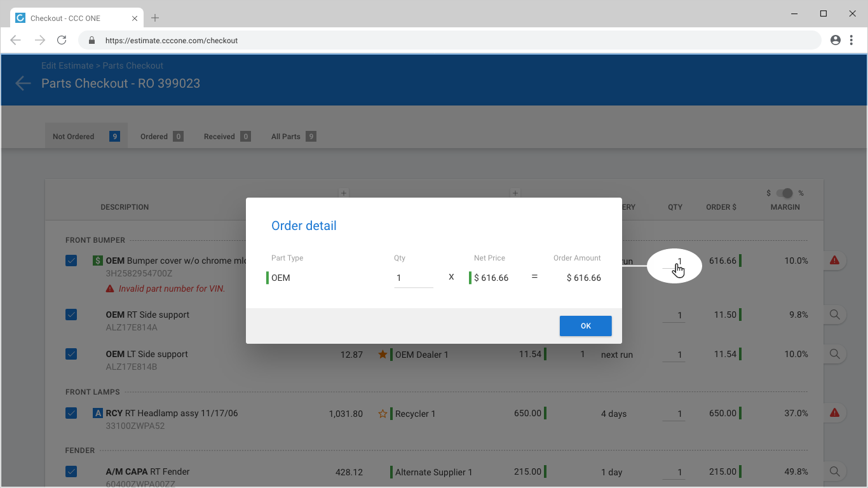Click the blue A icon by RT Headlamp assy
This screenshot has height=488, width=868.
(97, 413)
